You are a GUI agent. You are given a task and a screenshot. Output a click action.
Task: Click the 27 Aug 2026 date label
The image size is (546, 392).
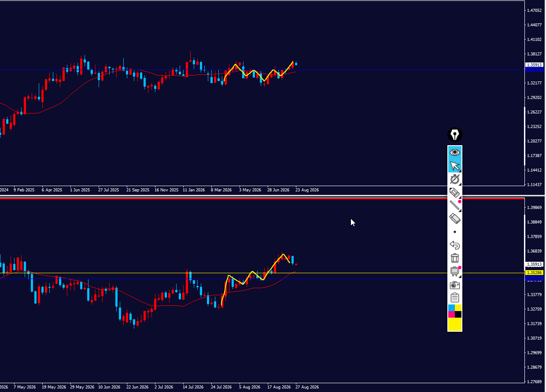pos(307,387)
